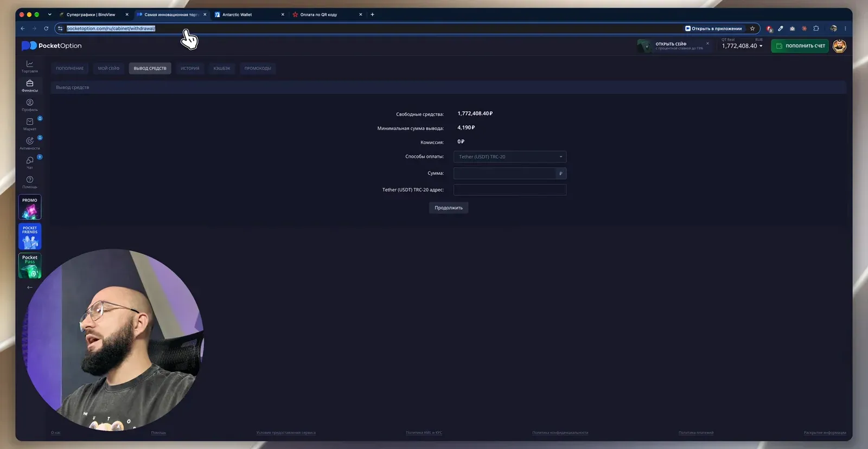Open a new browser tab

coord(372,15)
